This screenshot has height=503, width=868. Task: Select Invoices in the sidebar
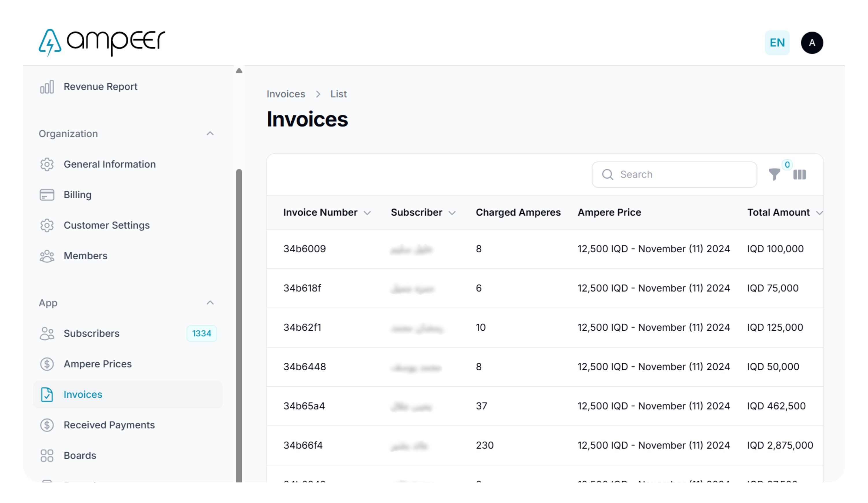tap(128, 394)
